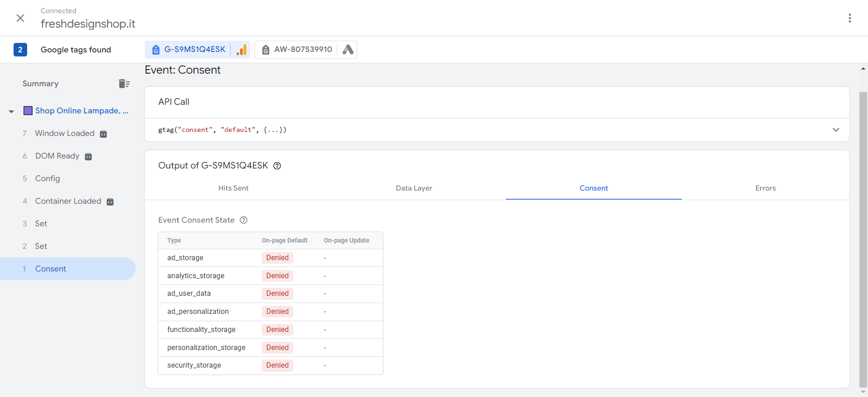This screenshot has height=397, width=868.
Task: Collapse the Shop Online Lampade page tree
Action: [x=11, y=111]
